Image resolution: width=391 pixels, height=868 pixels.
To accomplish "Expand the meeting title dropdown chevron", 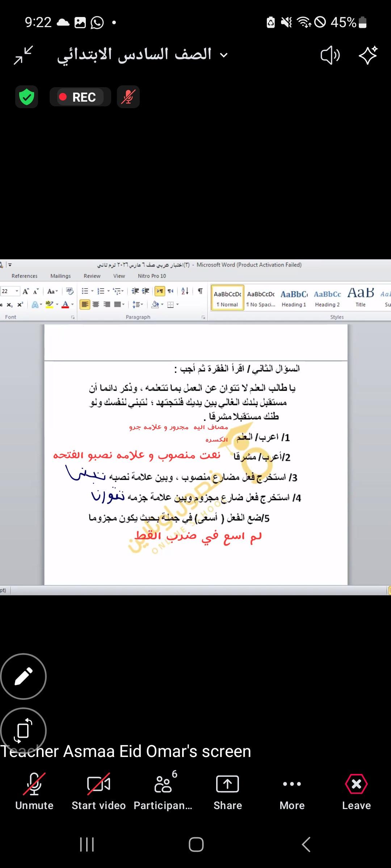I will (x=224, y=55).
